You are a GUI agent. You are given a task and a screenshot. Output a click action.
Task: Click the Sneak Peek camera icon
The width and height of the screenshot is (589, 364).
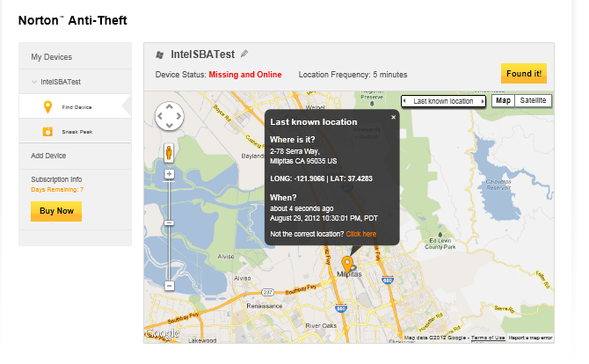click(47, 132)
